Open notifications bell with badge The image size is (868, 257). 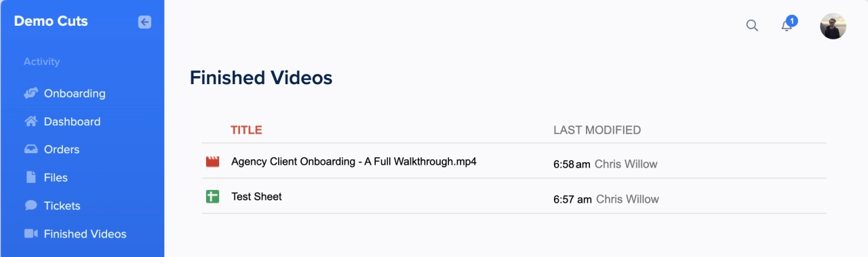tap(788, 24)
